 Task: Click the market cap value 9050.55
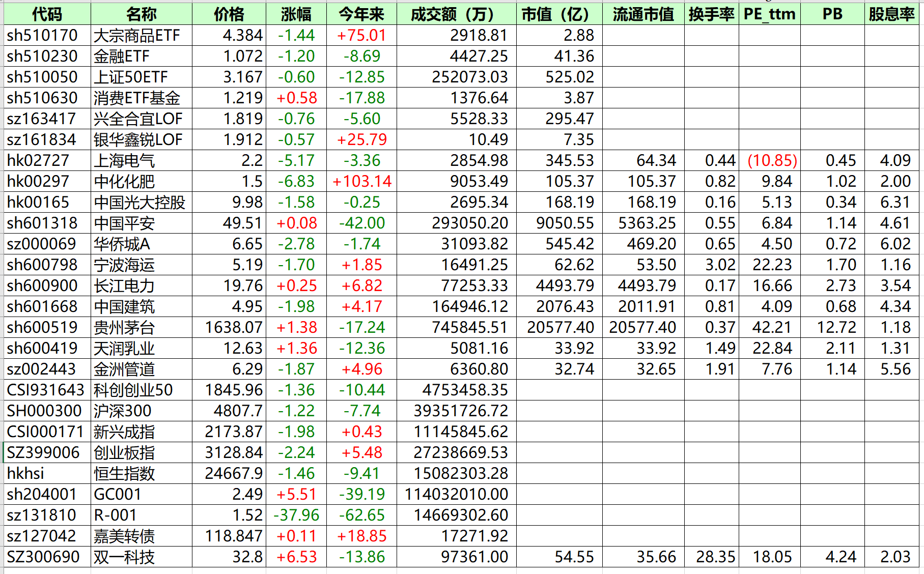(x=559, y=223)
